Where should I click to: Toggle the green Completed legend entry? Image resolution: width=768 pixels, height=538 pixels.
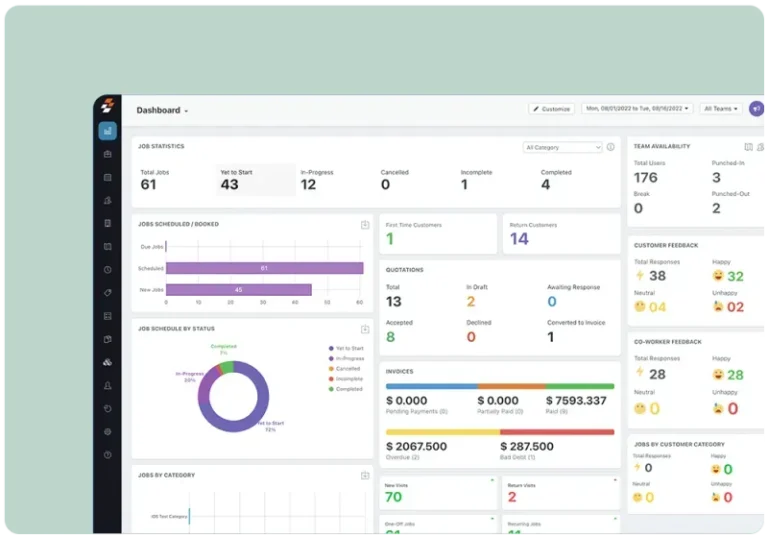346,389
